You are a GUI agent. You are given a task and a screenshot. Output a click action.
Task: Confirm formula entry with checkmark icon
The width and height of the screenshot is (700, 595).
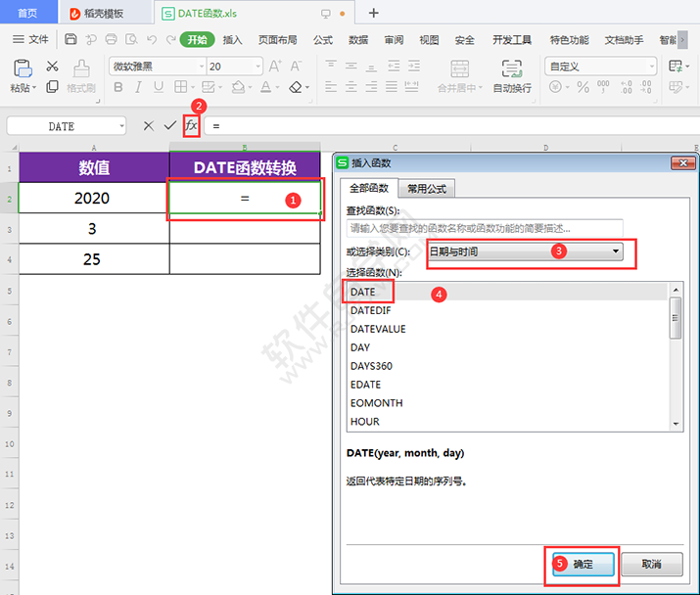pos(169,126)
